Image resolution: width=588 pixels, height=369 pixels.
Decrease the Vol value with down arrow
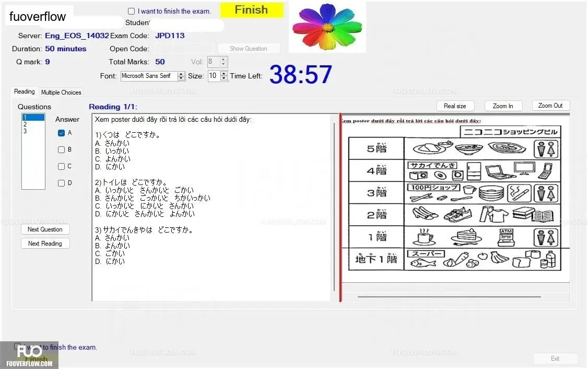224,64
